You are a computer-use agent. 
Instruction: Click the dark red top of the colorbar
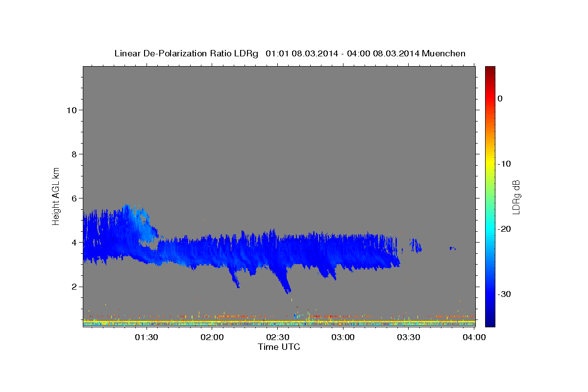[490, 71]
